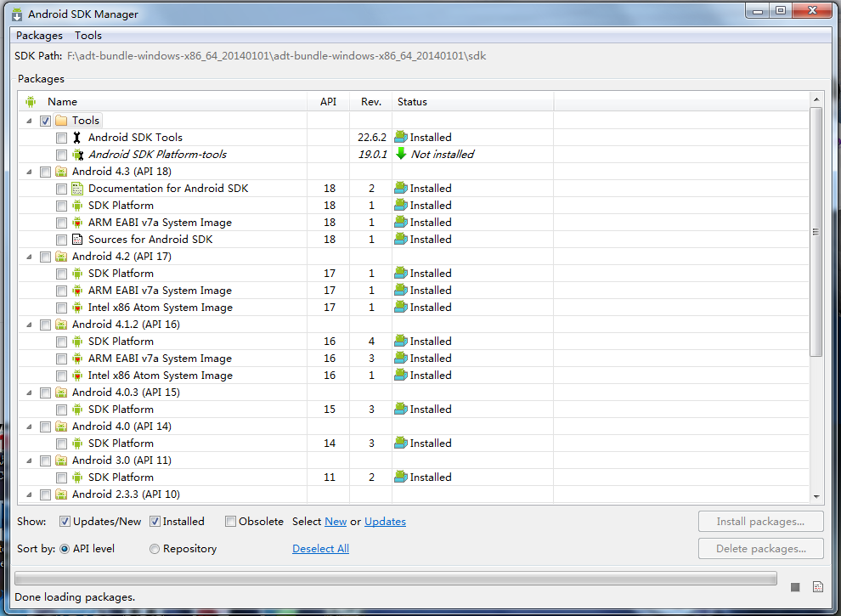Click the Android 2.3.3 (API 10) folder icon

click(61, 494)
